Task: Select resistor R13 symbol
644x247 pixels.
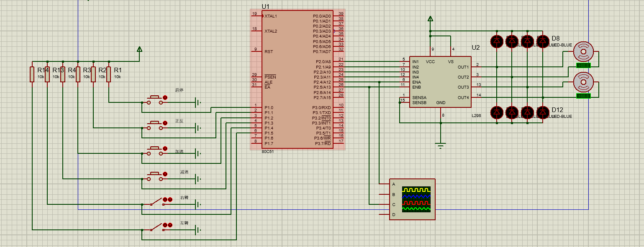Action: (47, 74)
